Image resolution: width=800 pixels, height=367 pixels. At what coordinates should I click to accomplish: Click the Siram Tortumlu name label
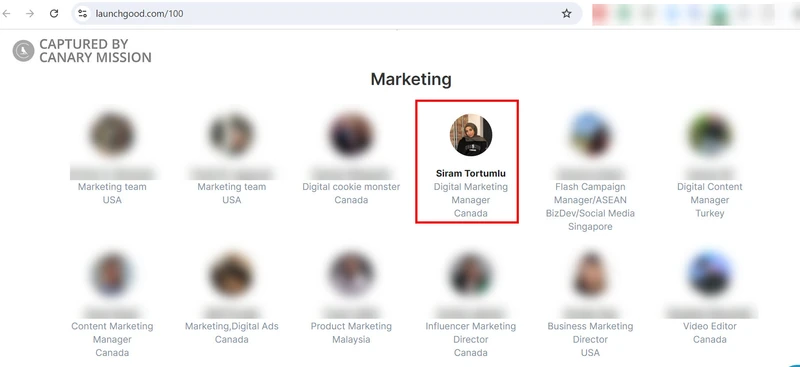point(470,174)
